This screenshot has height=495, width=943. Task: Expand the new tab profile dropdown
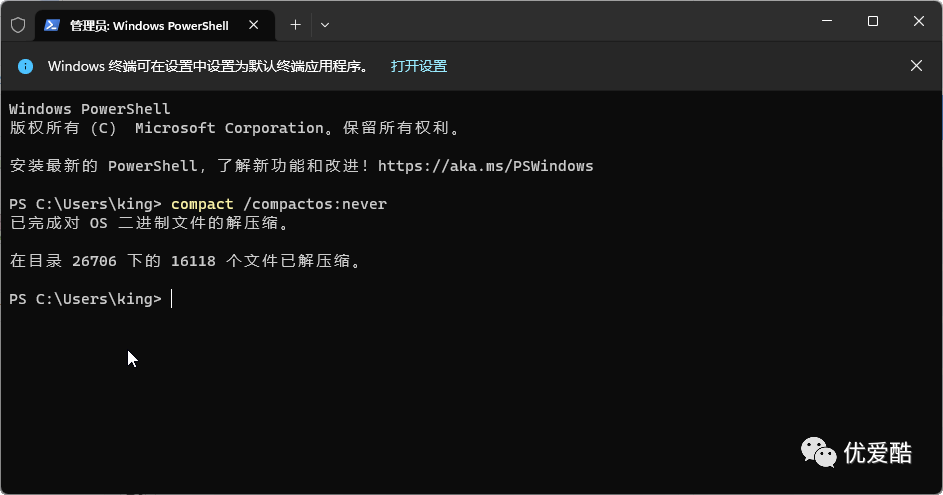[x=325, y=25]
